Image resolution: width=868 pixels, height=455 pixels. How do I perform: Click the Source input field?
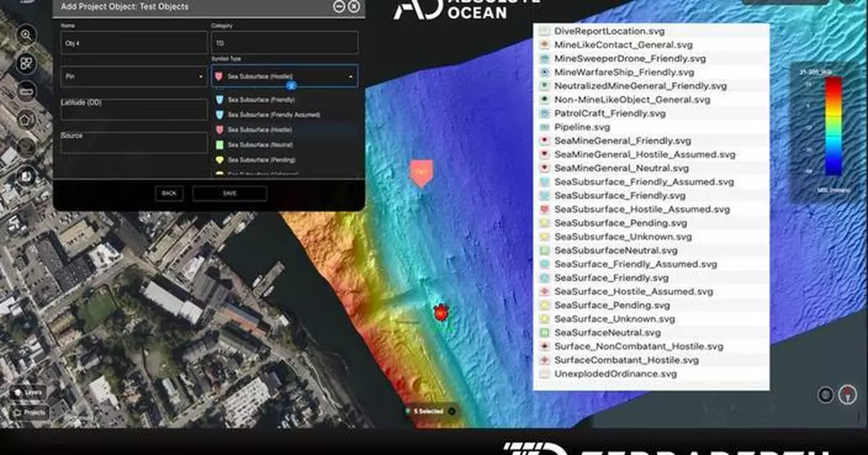point(134,143)
